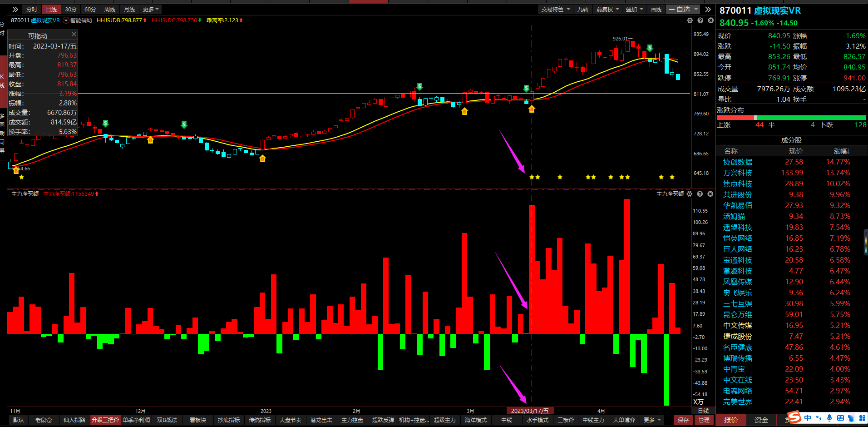Click the buy arrow marker under March 17 candle
The image size is (868, 427).
(532, 109)
